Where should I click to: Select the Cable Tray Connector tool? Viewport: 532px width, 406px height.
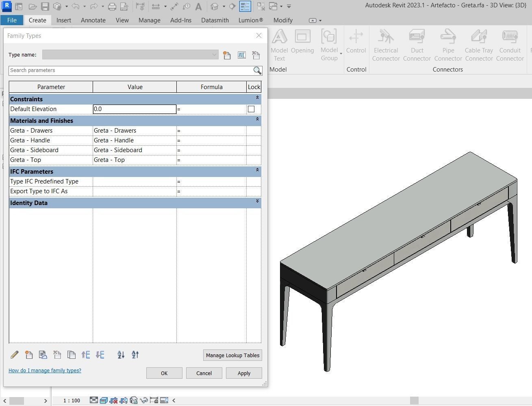click(x=479, y=45)
